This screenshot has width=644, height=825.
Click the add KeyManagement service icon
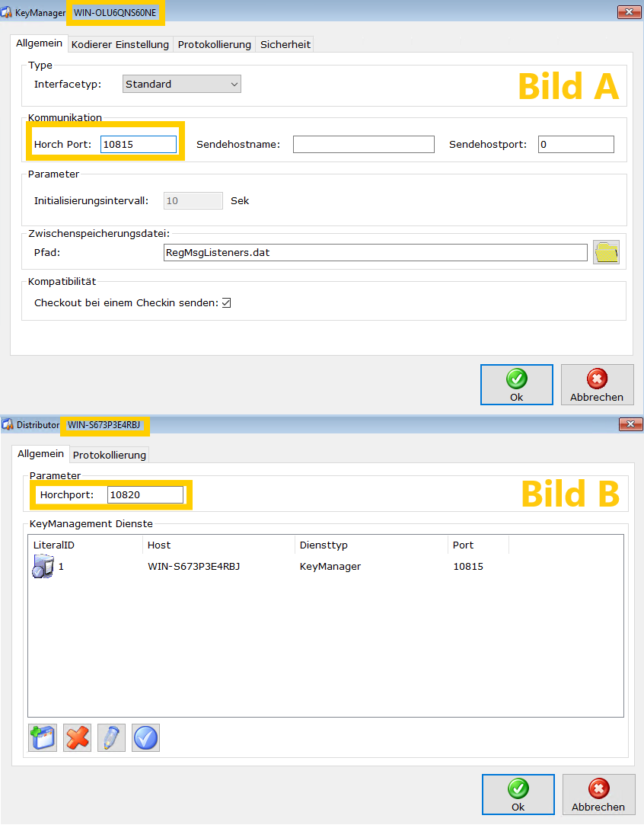tap(43, 737)
